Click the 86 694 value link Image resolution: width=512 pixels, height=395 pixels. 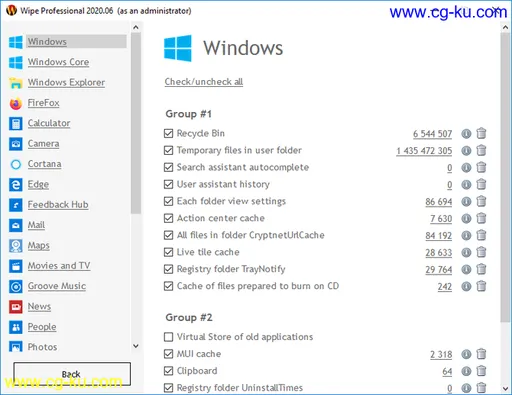tap(439, 202)
